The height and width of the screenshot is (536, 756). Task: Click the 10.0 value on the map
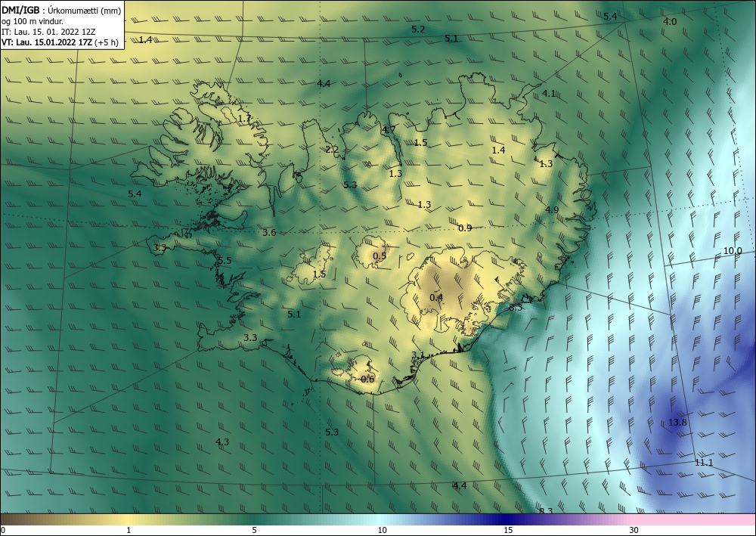click(733, 251)
